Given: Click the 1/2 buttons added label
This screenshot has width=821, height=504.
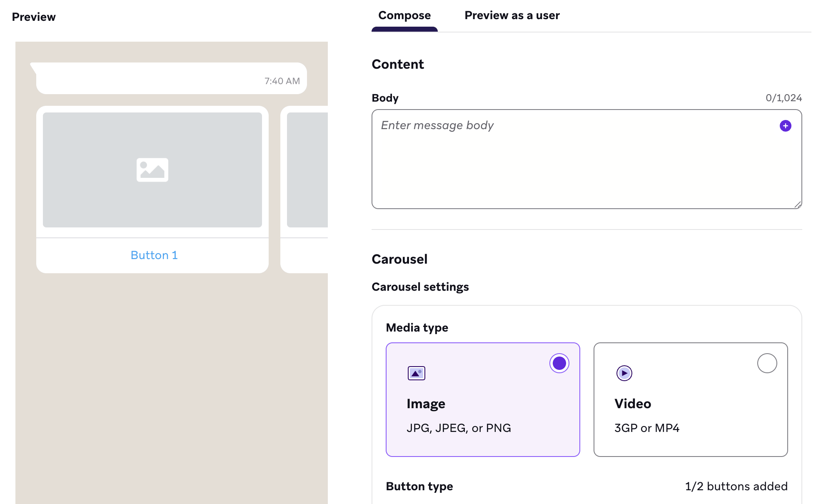Looking at the screenshot, I should point(736,486).
